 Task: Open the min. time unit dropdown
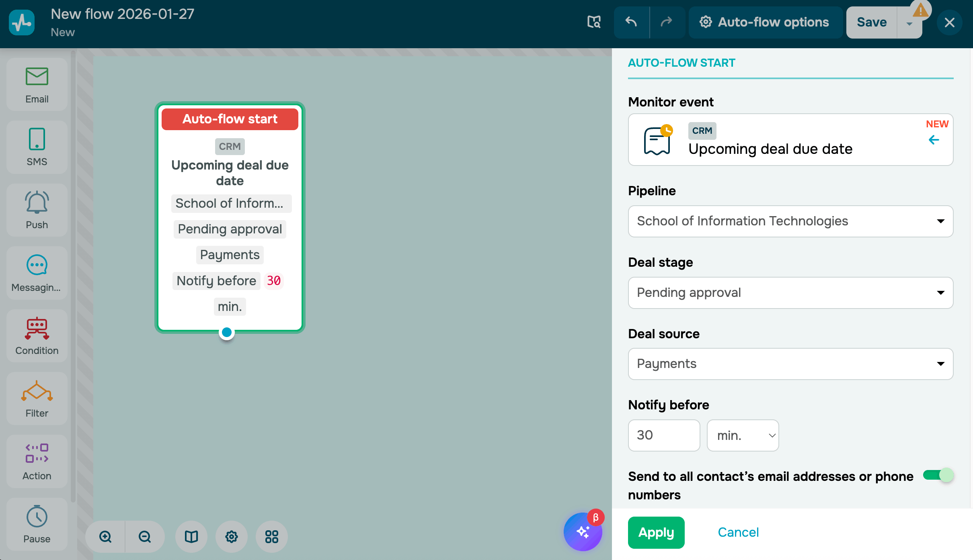[743, 435]
